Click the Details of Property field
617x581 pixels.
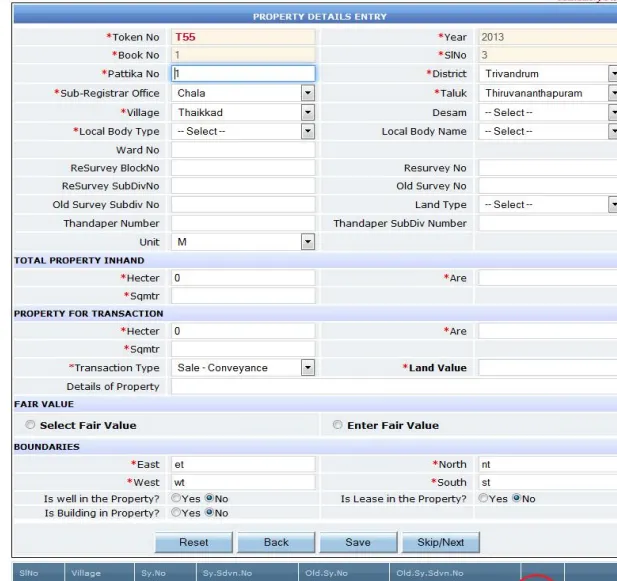click(243, 386)
